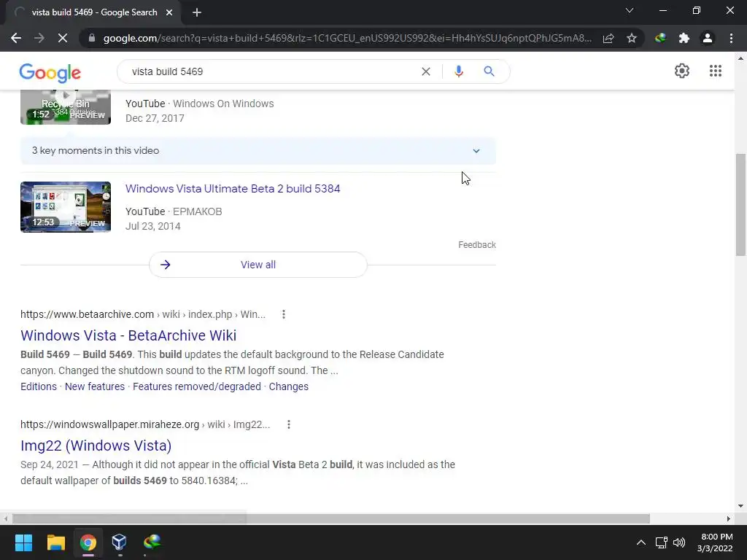
Task: Jump to the Editions section link
Action: tap(39, 386)
